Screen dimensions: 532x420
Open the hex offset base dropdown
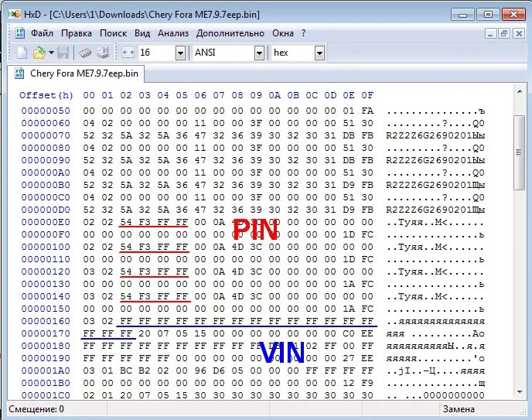pos(319,53)
